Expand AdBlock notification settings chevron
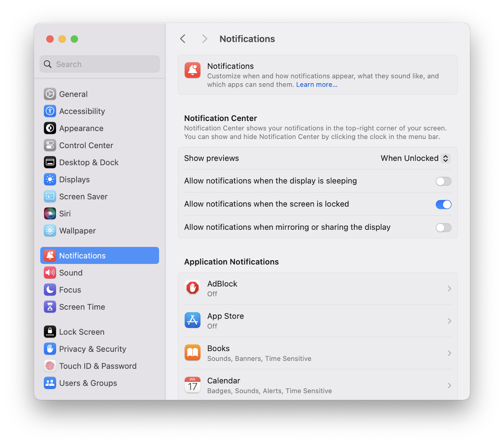The width and height of the screenshot is (504, 445). point(450,289)
